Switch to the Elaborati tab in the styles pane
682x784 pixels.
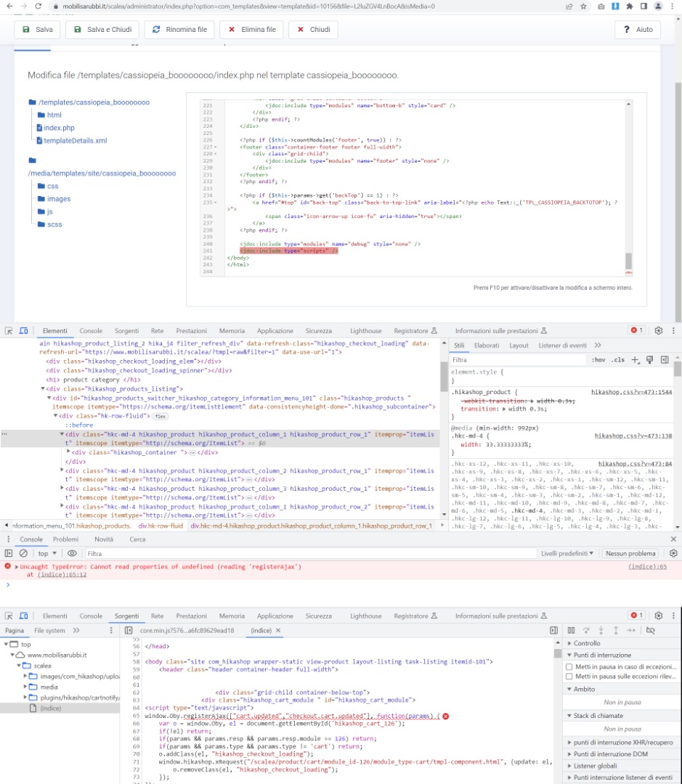(x=487, y=345)
